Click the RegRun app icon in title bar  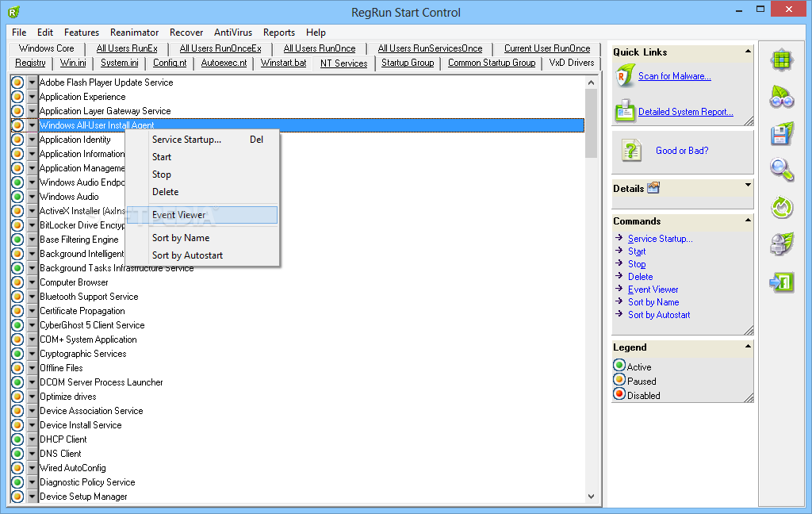tap(14, 11)
